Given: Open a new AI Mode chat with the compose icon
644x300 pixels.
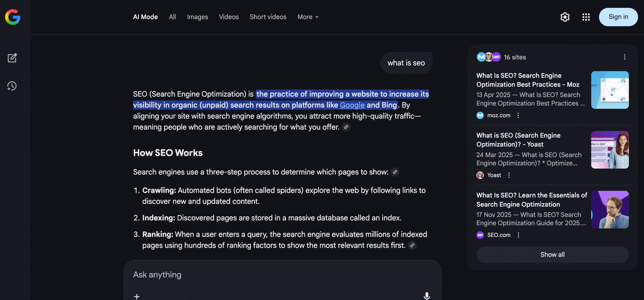Looking at the screenshot, I should click(12, 58).
